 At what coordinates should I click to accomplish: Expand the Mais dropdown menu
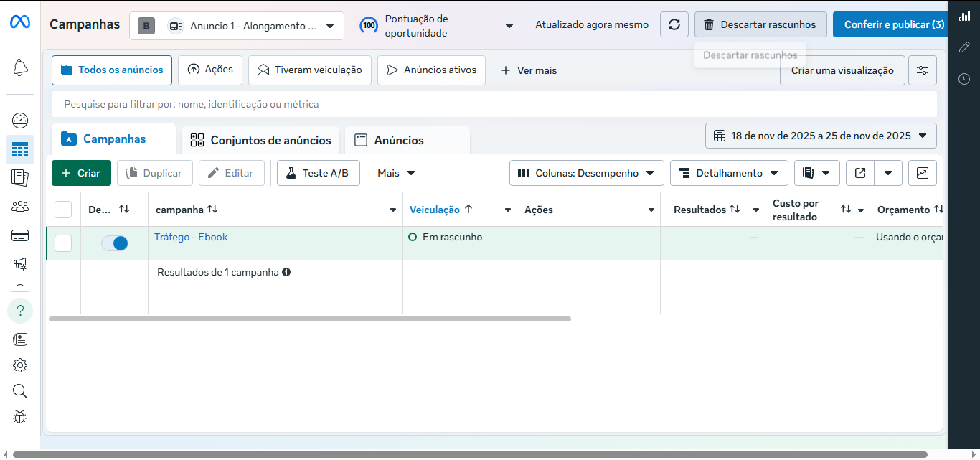(x=397, y=173)
